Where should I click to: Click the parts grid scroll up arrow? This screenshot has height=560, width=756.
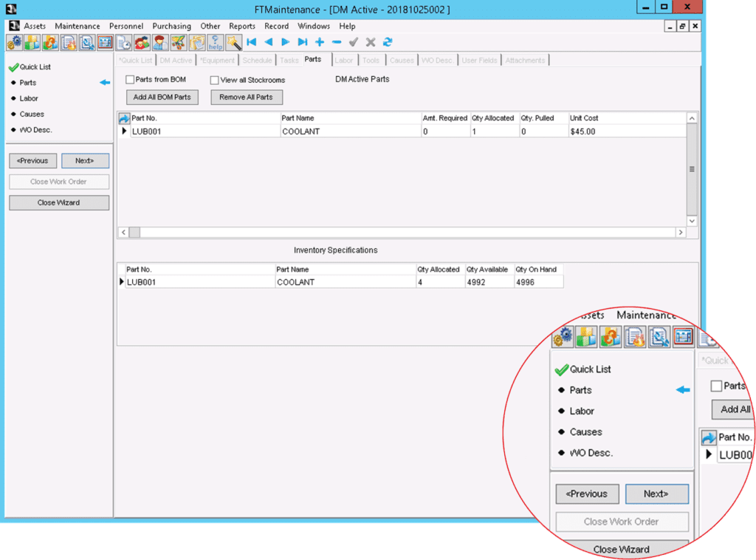pyautogui.click(x=692, y=118)
